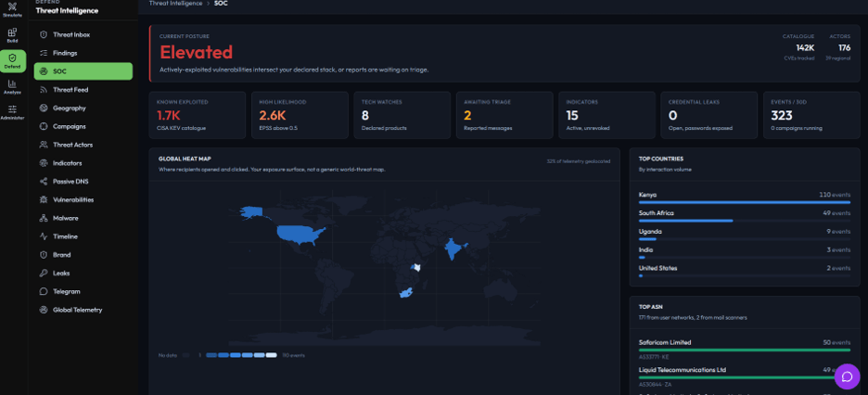The width and height of the screenshot is (868, 395).
Task: Click the Global Telemetry globe icon
Action: [x=44, y=310]
